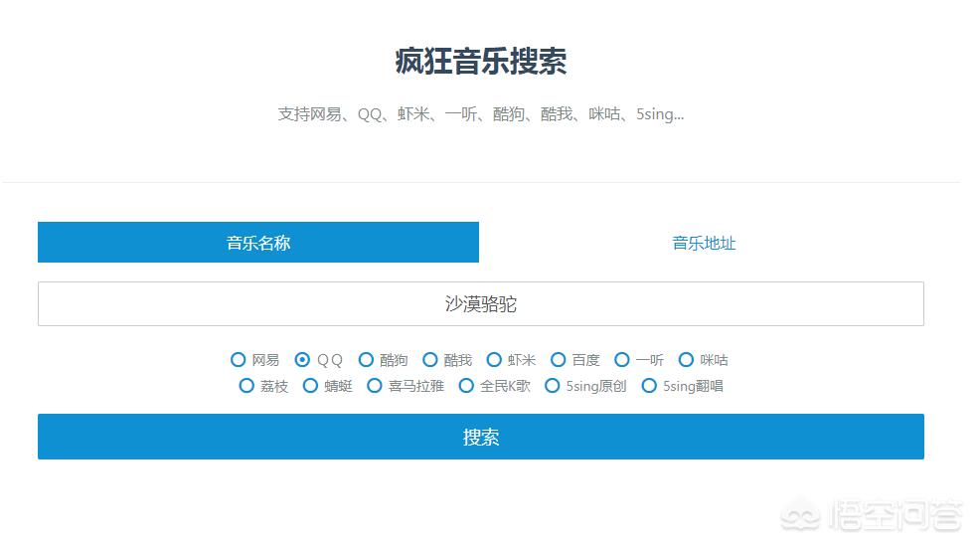Screen dimensions: 980x549
Task: Select the 一听 radio button
Action: point(622,360)
